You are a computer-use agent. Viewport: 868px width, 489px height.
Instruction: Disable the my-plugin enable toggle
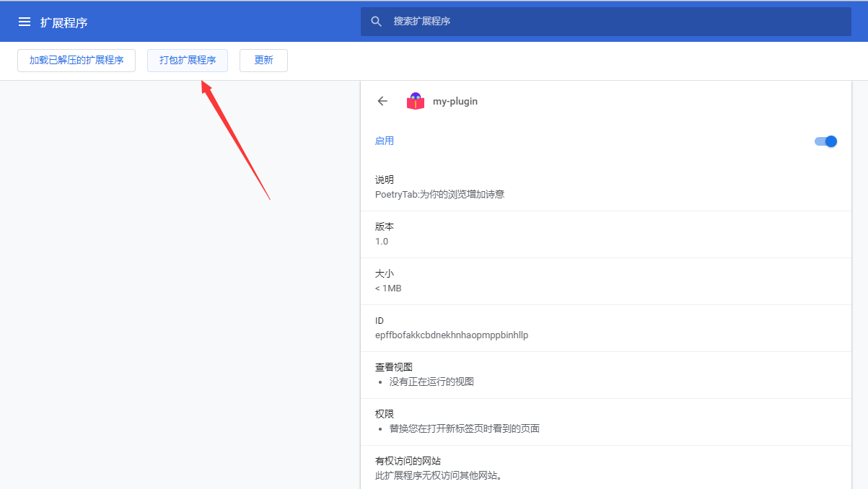(x=825, y=141)
